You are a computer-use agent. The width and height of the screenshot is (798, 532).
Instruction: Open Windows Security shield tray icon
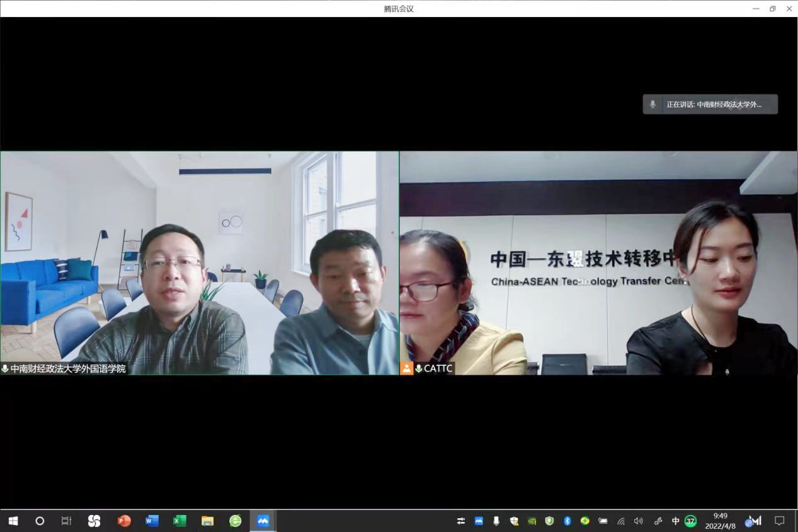[x=514, y=521]
